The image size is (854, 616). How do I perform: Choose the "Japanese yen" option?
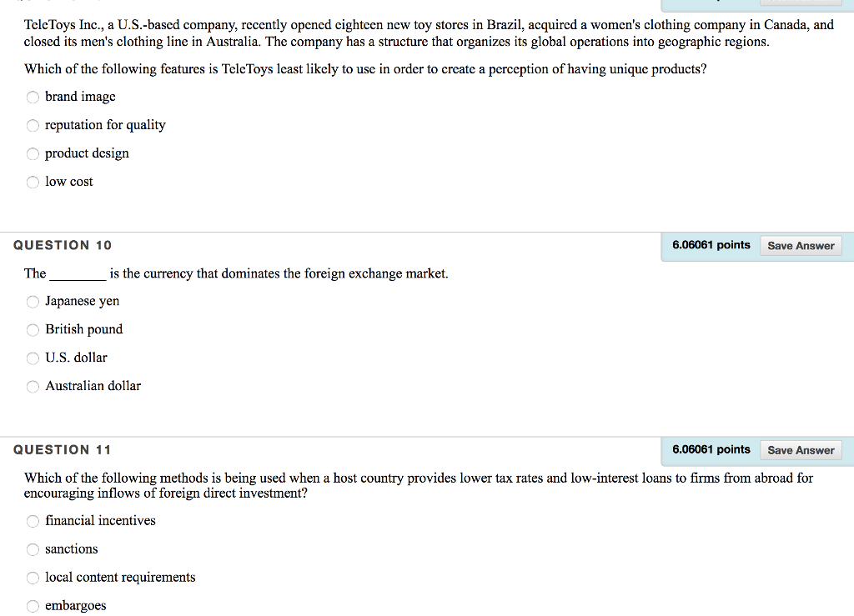(33, 302)
